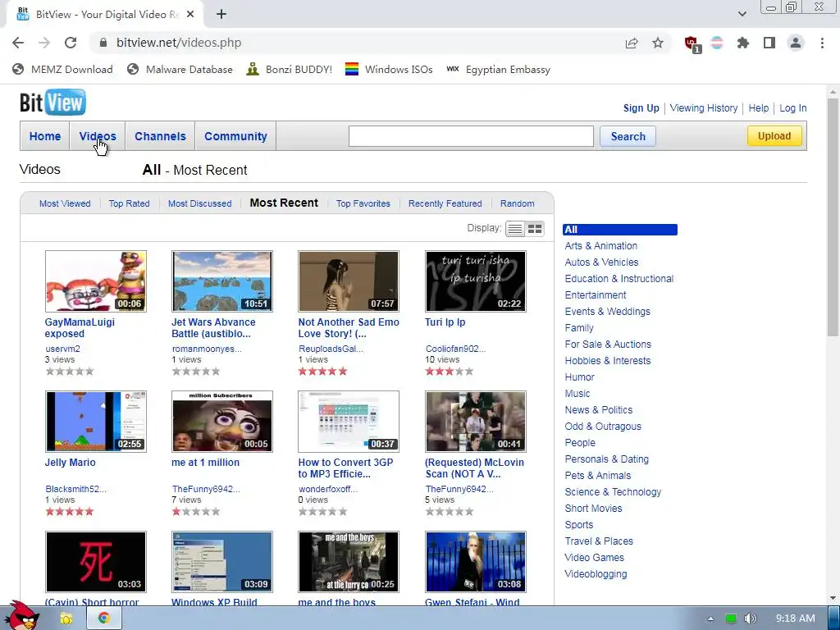Open How to Convert 3GP title link

[x=345, y=468]
